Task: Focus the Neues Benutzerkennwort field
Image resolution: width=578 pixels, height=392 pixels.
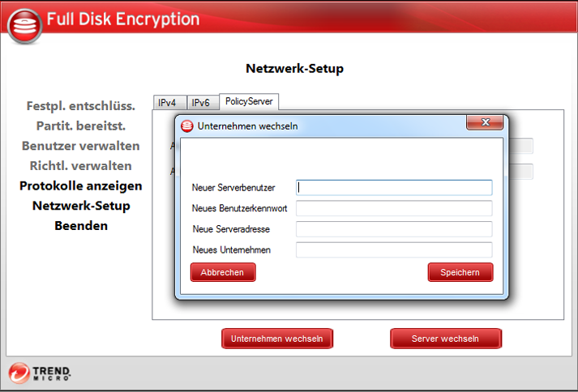Action: click(394, 208)
